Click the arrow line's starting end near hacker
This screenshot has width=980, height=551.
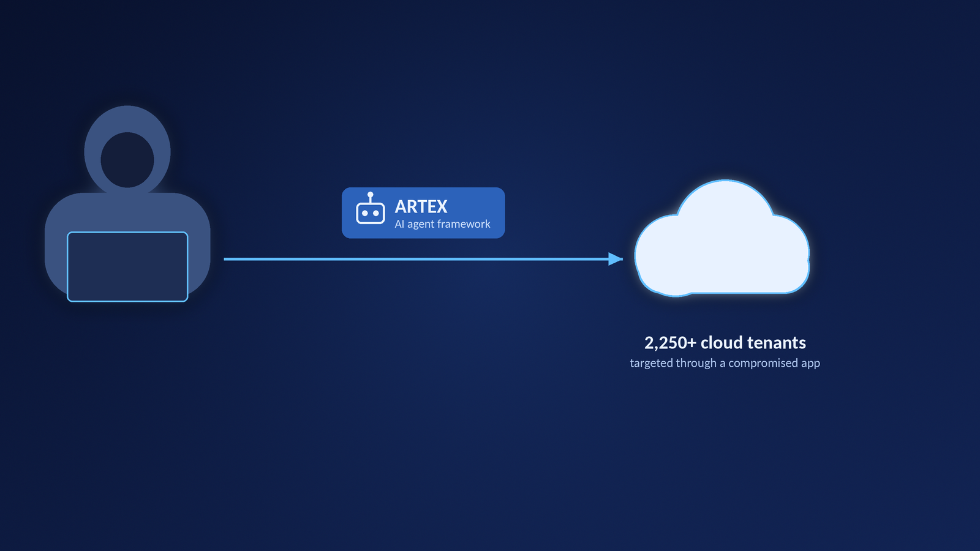coord(225,259)
